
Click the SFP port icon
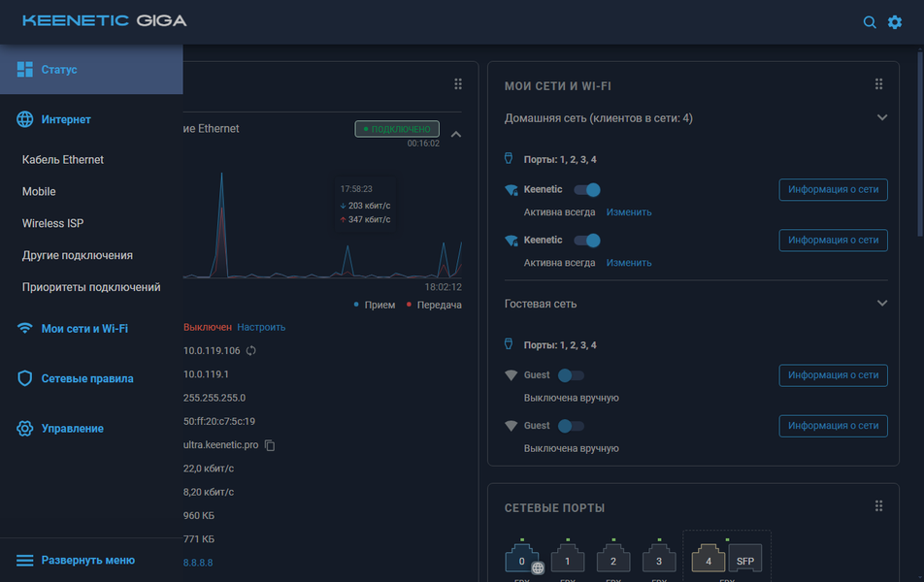tap(744, 559)
